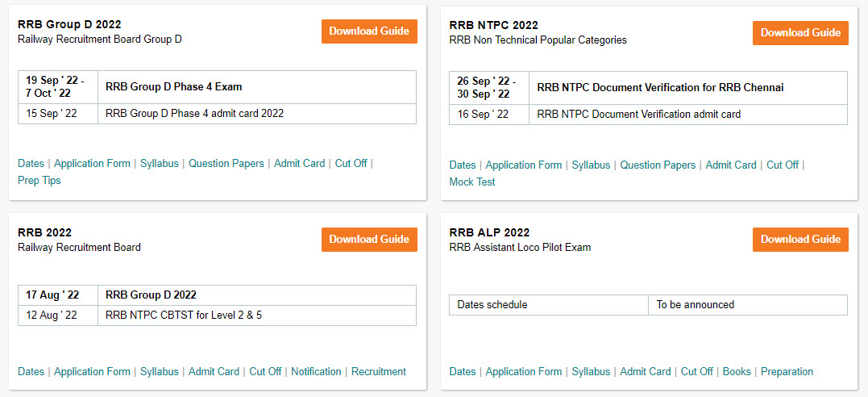Viewport: 868px width, 397px height.
Task: Click Download Guide in RRB 2022 card
Action: pos(369,240)
